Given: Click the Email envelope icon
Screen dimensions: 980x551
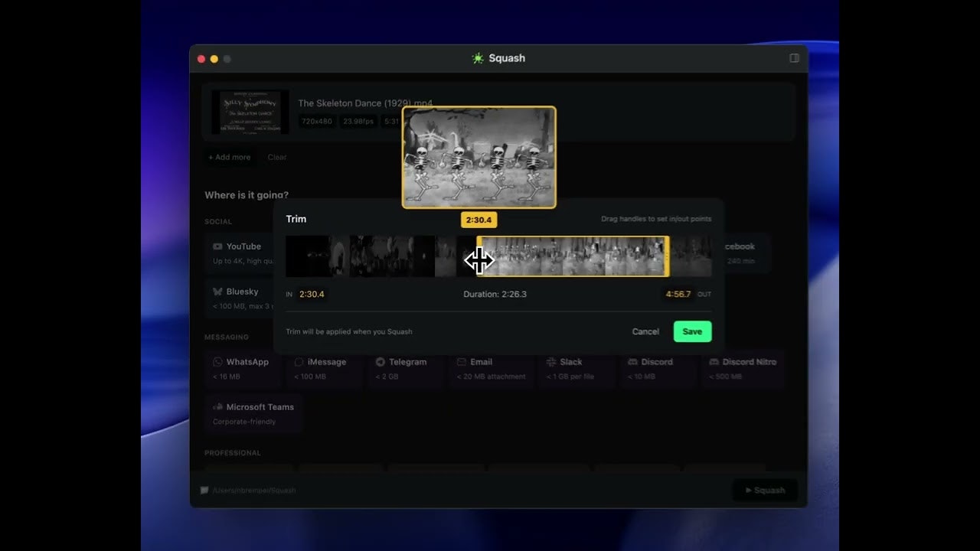Looking at the screenshot, I should (462, 362).
